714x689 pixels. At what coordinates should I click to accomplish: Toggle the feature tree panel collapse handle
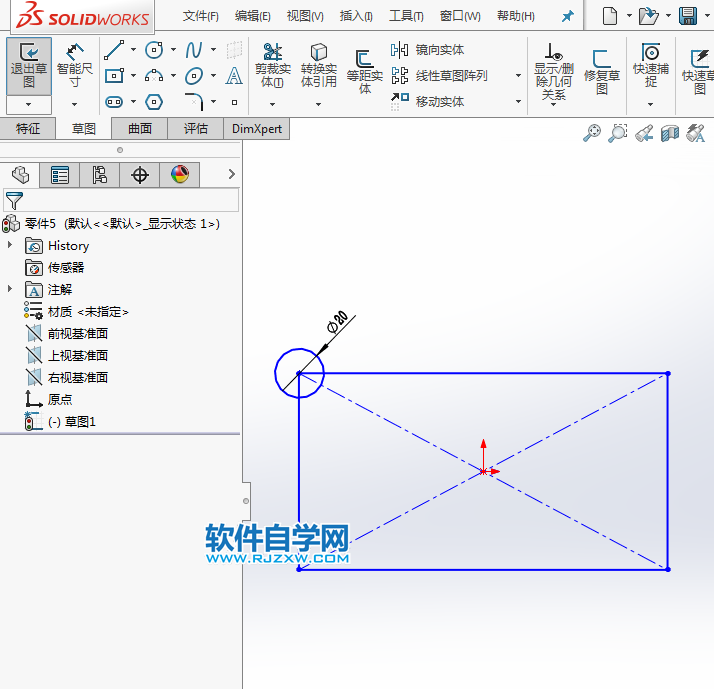(246, 495)
